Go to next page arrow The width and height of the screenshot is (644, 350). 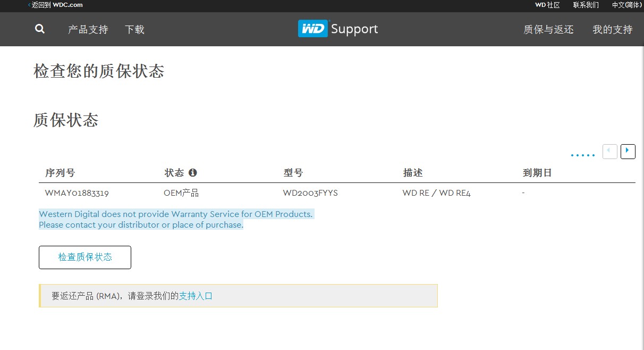click(628, 151)
